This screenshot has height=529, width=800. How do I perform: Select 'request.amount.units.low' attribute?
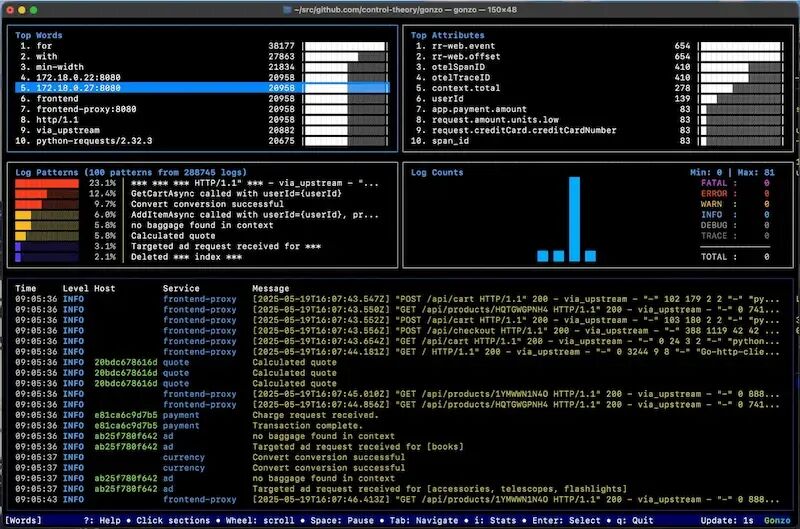[597, 120]
